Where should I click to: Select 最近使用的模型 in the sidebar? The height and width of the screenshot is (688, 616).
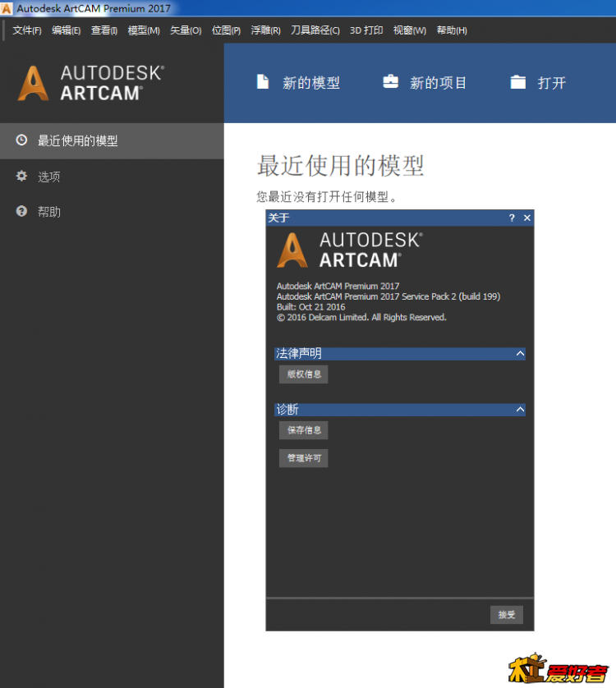pos(112,141)
